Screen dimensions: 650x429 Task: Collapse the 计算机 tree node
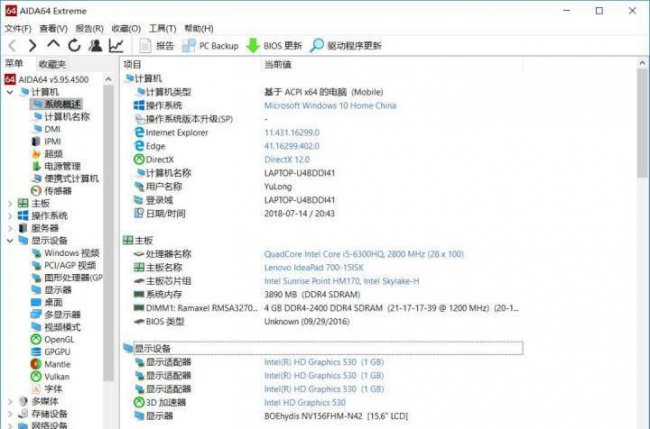10,92
